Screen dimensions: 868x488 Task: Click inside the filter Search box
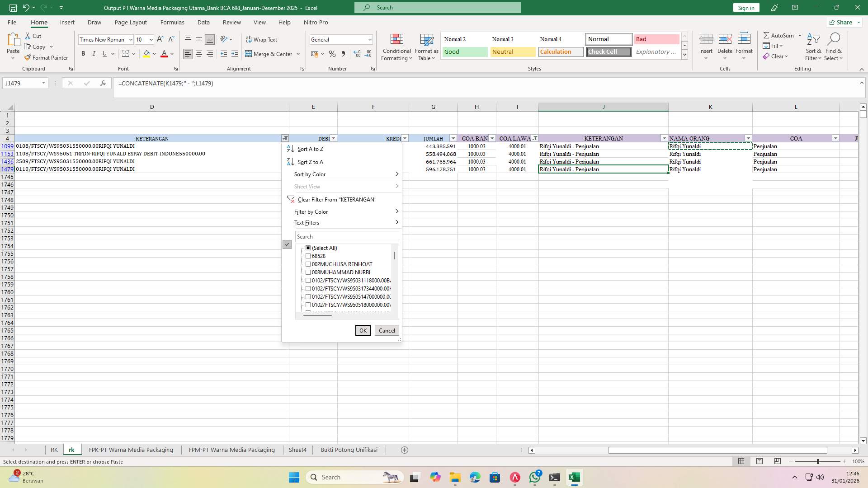point(347,236)
